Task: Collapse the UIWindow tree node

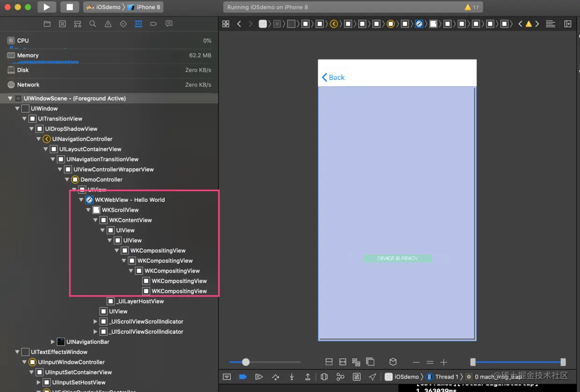Action: tap(17, 108)
